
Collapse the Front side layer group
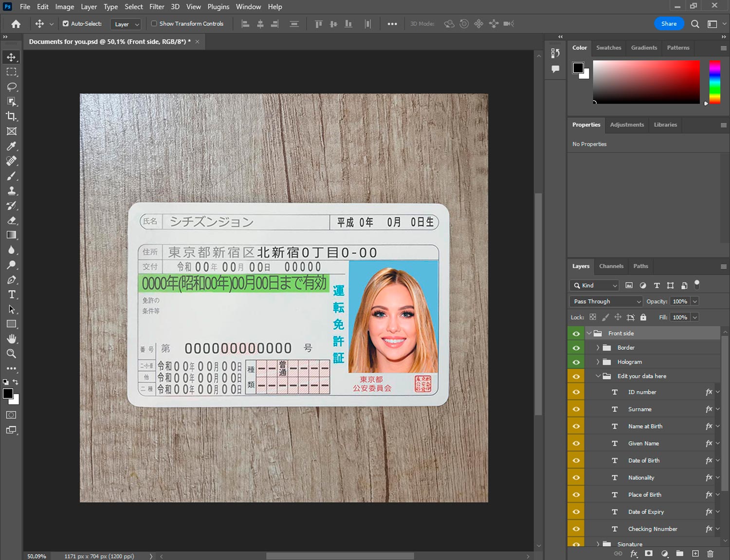coord(589,333)
